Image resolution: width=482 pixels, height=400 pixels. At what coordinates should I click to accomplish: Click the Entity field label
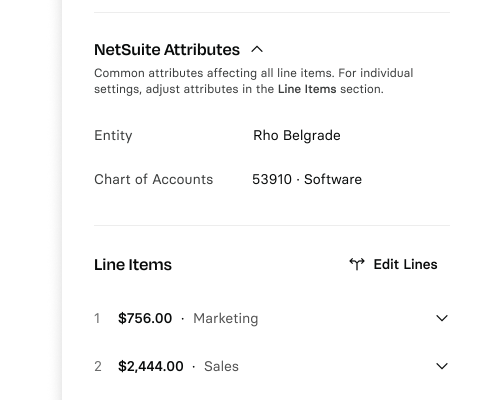[x=113, y=136]
